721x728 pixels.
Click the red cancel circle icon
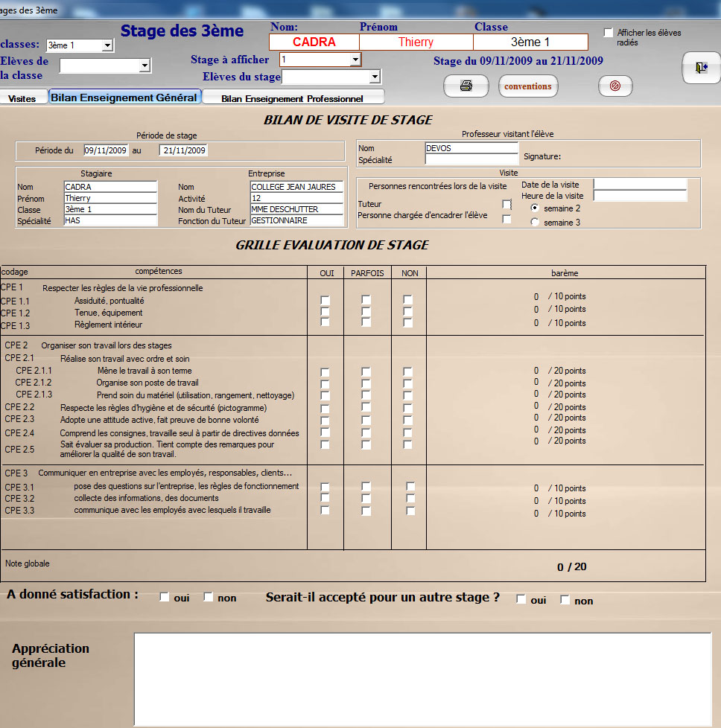(x=615, y=86)
